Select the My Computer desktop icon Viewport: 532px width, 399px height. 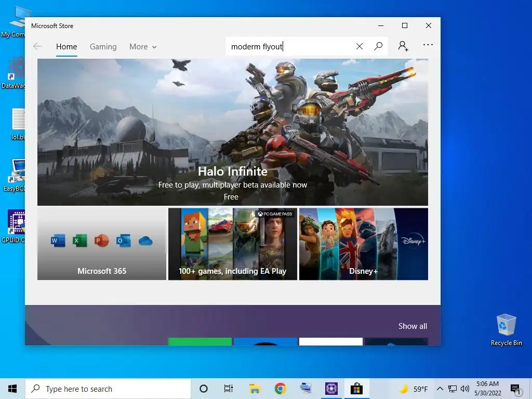coord(14,22)
